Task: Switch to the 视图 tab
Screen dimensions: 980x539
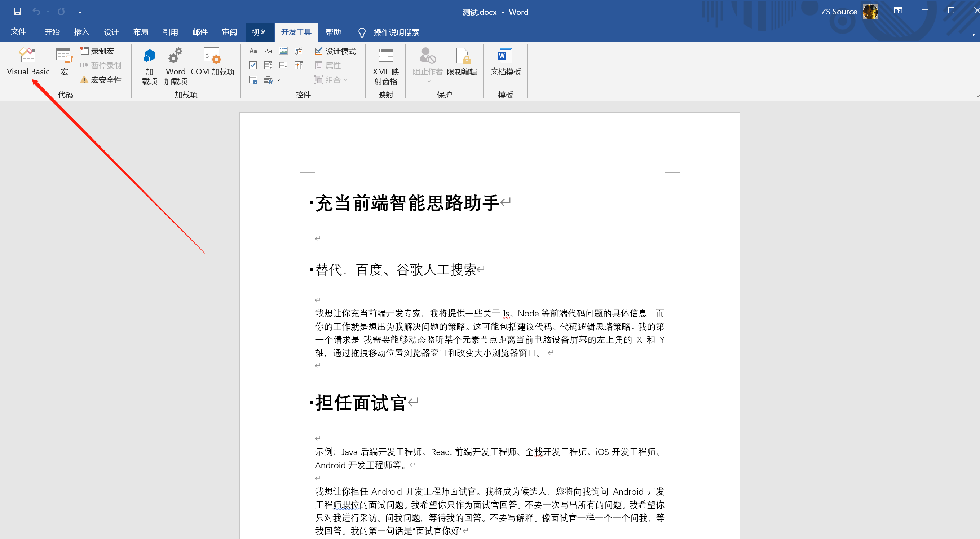Action: (x=259, y=32)
